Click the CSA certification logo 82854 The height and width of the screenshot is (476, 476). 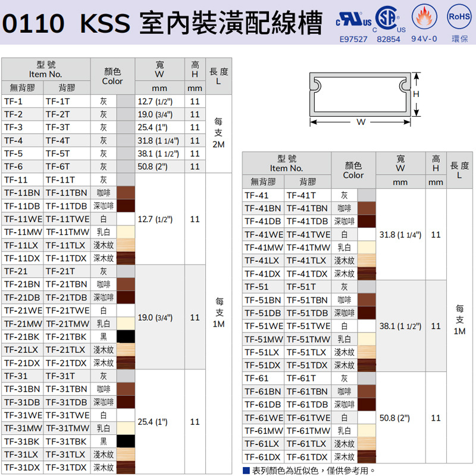pyautogui.click(x=390, y=24)
